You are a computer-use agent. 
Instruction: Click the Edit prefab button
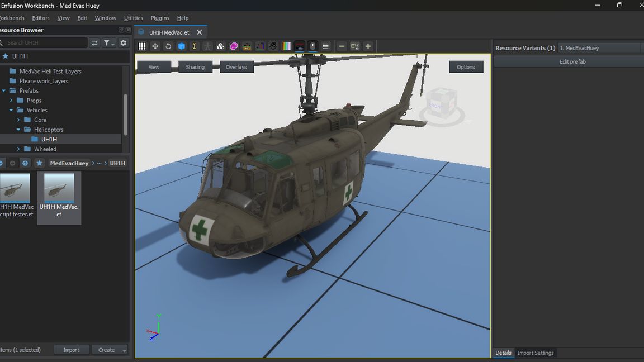[572, 62]
